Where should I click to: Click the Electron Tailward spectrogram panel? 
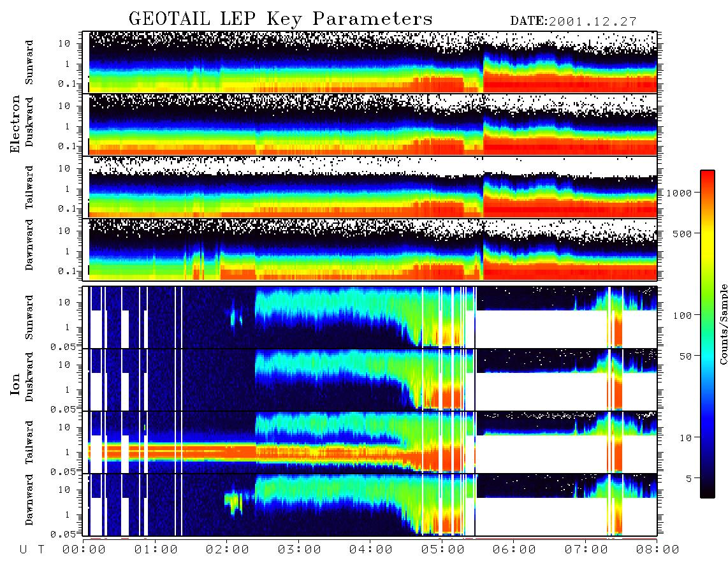(370, 187)
